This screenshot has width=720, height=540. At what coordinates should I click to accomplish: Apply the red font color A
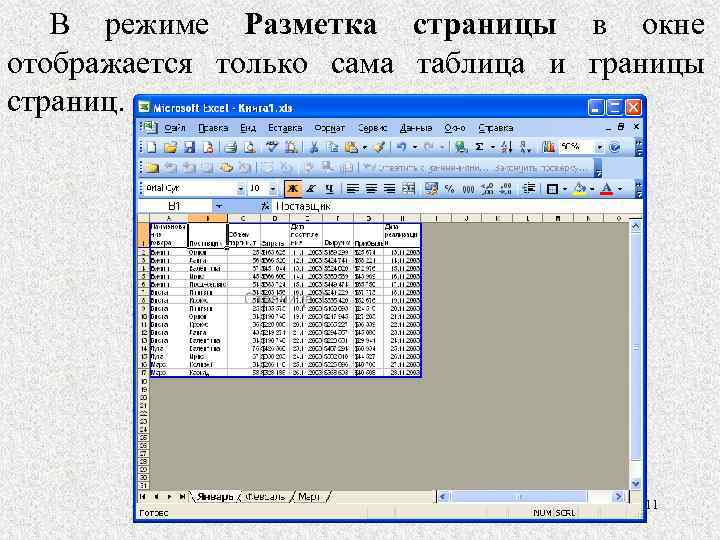coord(607,189)
